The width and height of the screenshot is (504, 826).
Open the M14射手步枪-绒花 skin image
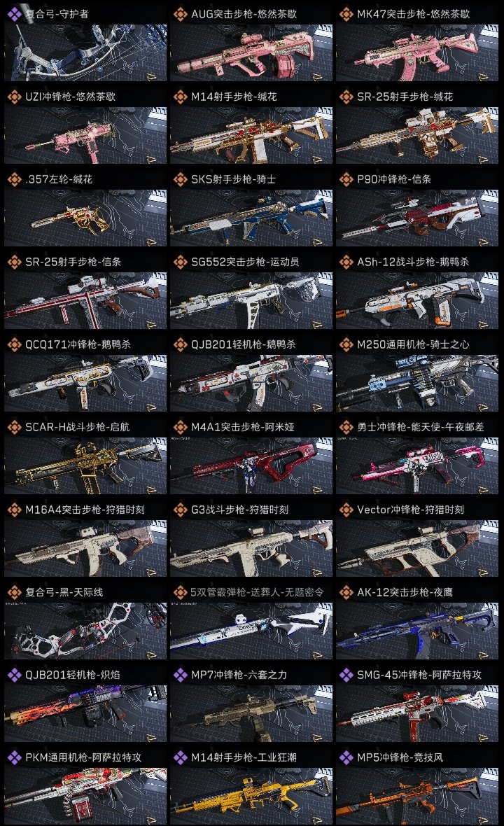[251, 135]
